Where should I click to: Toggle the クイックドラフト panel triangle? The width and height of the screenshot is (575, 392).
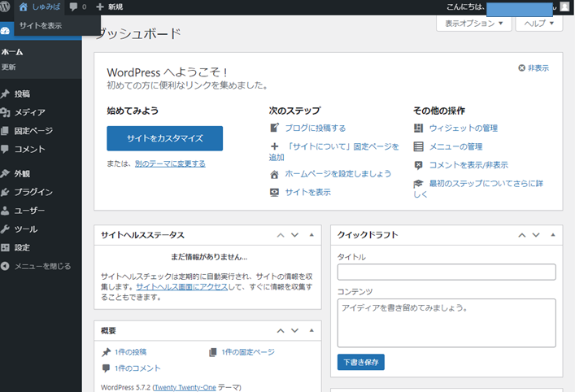(x=551, y=235)
